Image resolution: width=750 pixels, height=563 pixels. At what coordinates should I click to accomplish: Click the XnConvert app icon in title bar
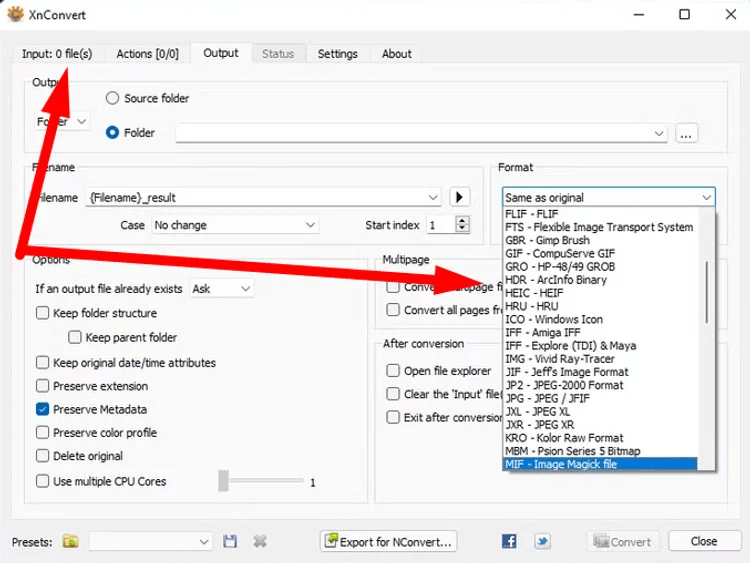coord(15,14)
